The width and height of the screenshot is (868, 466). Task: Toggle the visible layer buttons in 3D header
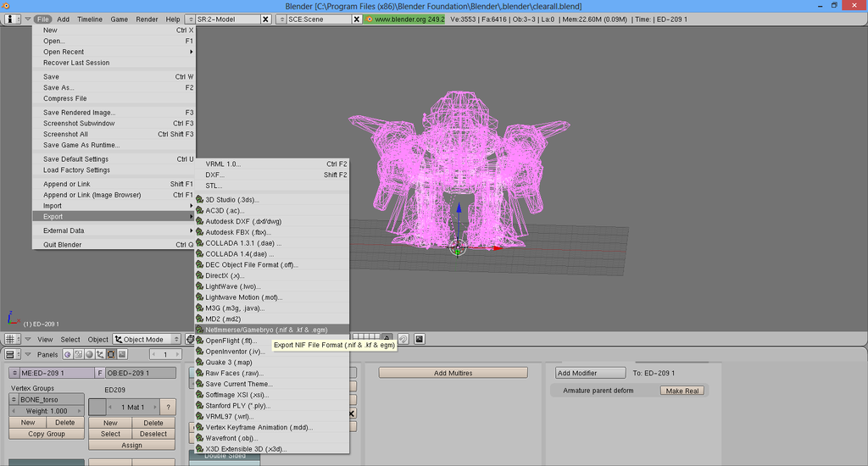pyautogui.click(x=366, y=337)
